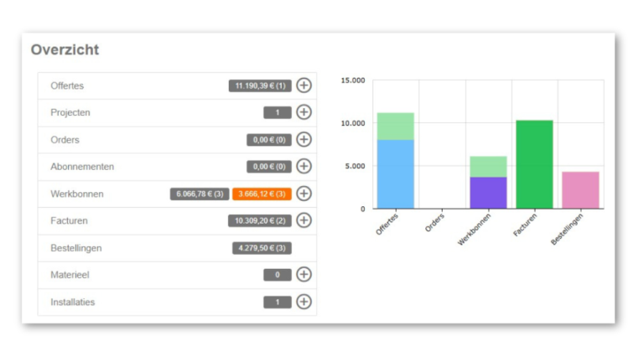Open the Bestellingen list row label
Screen dimensions: 644x362
[x=75, y=248]
